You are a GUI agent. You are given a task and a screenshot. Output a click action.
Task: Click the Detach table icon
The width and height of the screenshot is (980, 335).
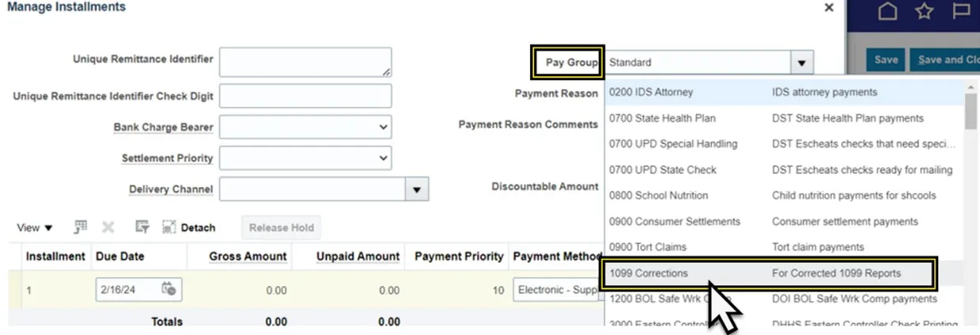click(x=189, y=227)
